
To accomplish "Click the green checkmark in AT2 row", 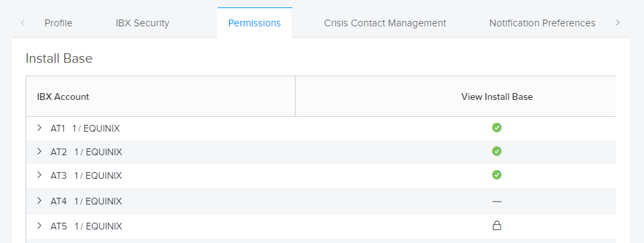I will [496, 151].
